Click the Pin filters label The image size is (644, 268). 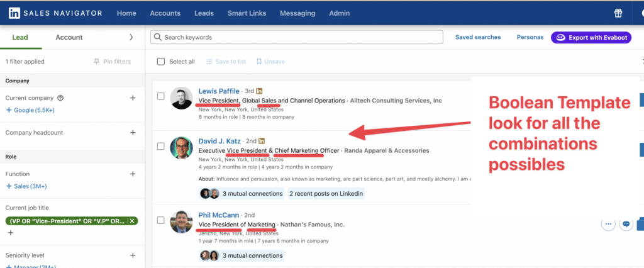(117, 62)
